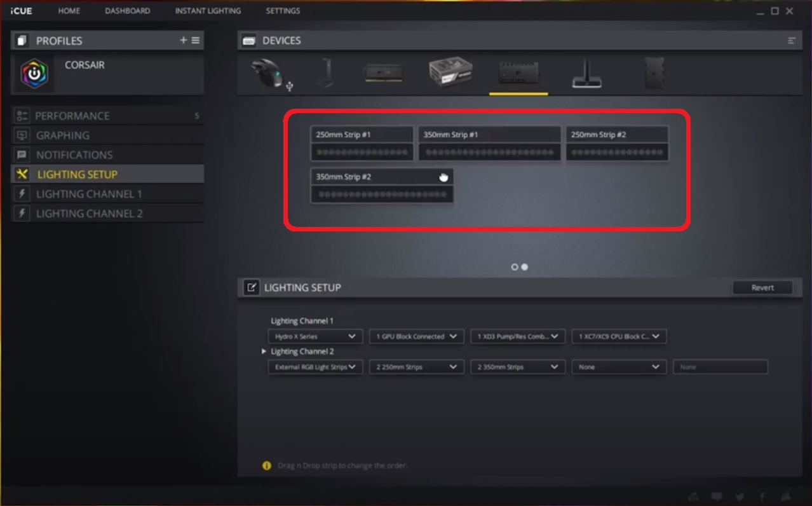Click the Revert button
This screenshot has height=506, width=812.
[x=762, y=287]
